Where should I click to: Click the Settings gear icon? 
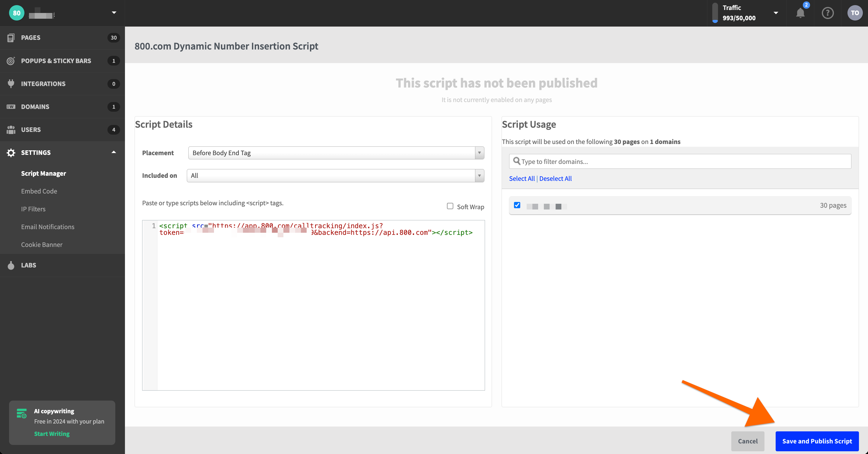[x=11, y=153]
